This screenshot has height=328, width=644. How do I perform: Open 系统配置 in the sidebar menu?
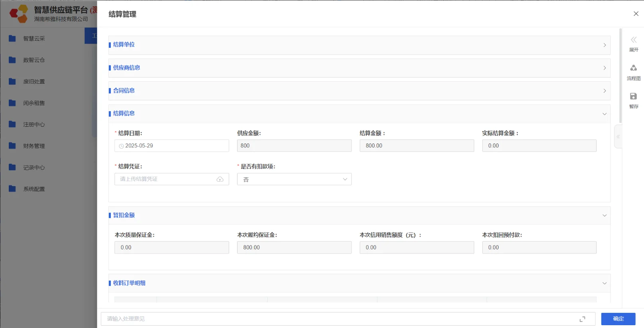click(34, 189)
